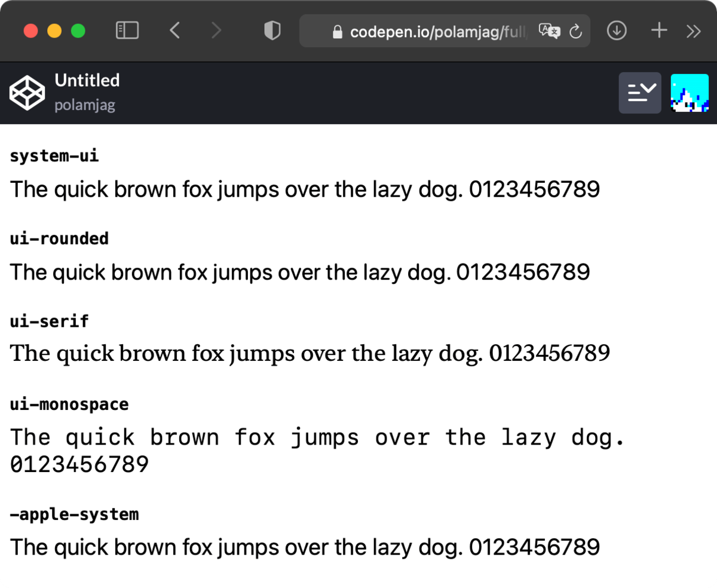This screenshot has height=588, width=717.
Task: Go forward with the forward arrow
Action: (216, 30)
